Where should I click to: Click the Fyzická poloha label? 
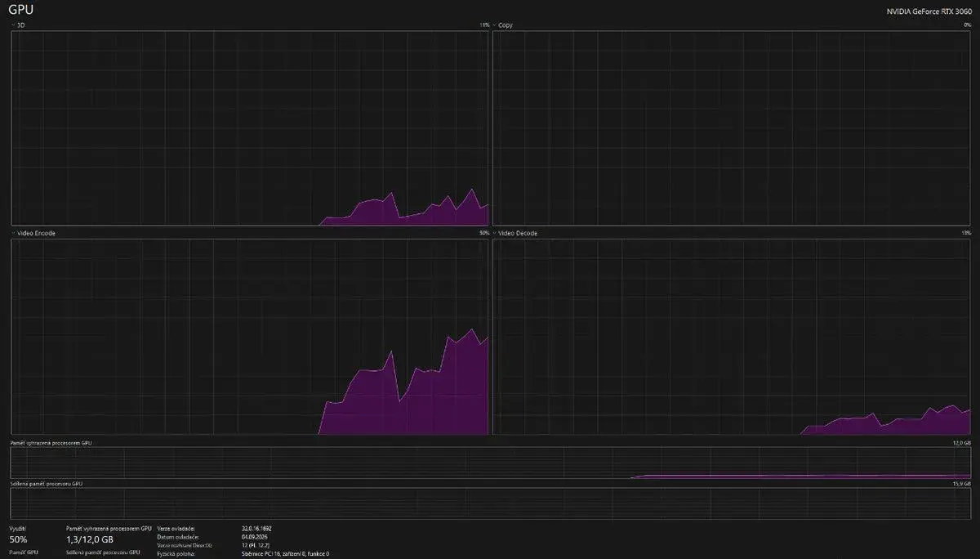[x=176, y=553]
